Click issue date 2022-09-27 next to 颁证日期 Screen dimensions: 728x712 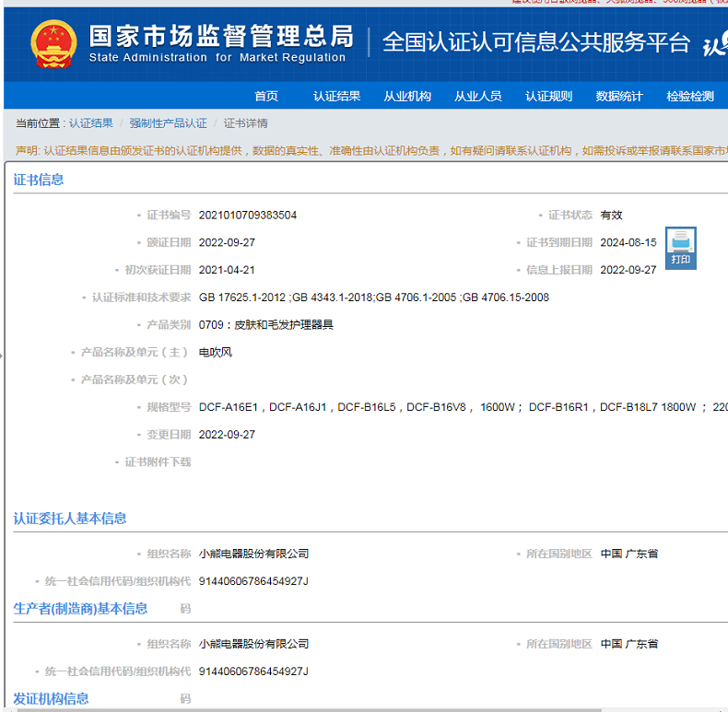coord(227,243)
